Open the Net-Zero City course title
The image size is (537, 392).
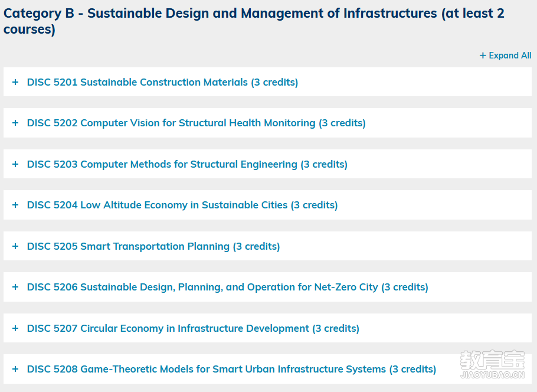[227, 287]
